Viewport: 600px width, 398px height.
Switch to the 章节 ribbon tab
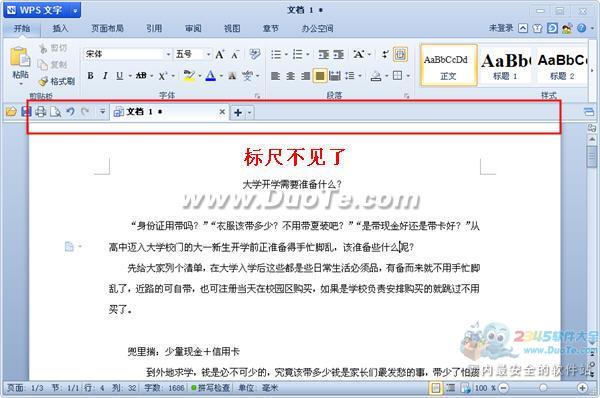[271, 28]
